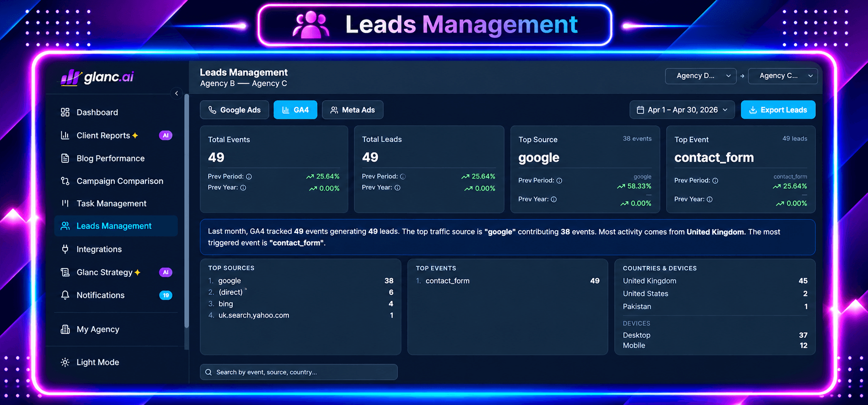Click the glanc.ai logo
This screenshot has height=405, width=868.
tap(97, 77)
